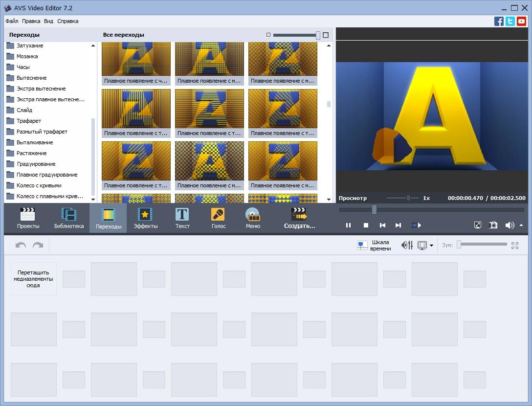The image size is (532, 406).
Task: Click the preview video showing letter A
Action: coord(432,116)
